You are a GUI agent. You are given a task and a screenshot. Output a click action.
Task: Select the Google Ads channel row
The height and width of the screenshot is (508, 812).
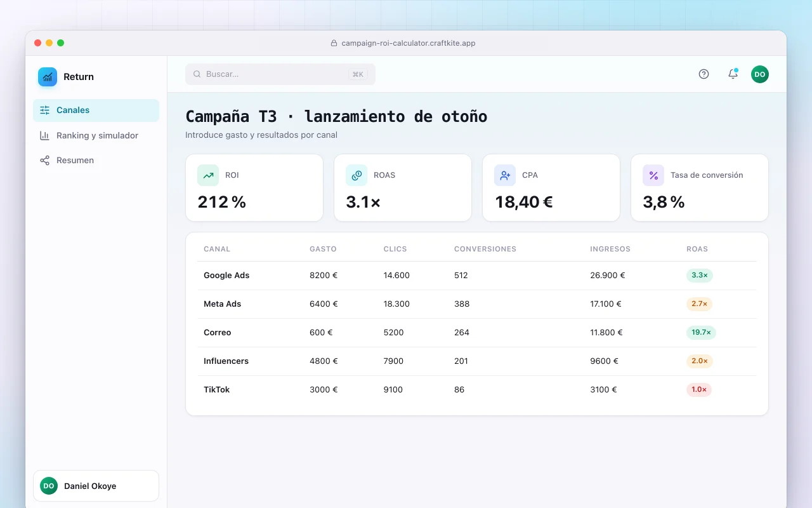click(x=476, y=276)
